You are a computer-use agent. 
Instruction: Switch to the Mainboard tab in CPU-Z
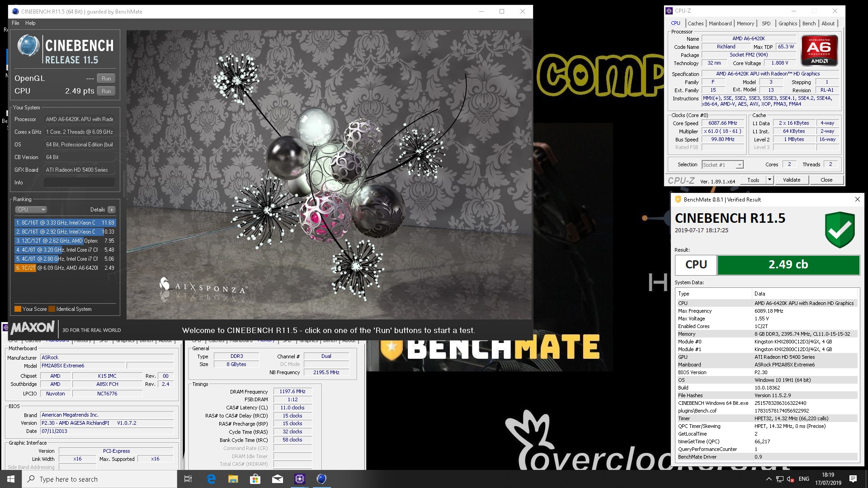[x=720, y=23]
